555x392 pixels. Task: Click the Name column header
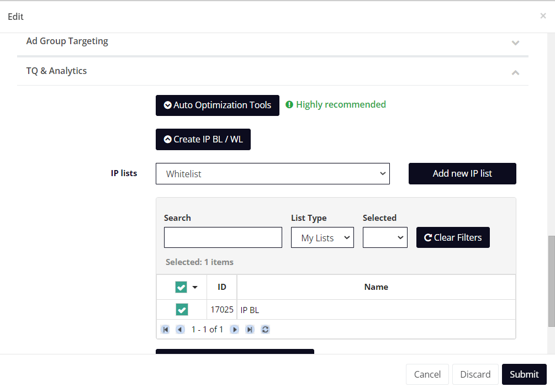[x=376, y=287]
